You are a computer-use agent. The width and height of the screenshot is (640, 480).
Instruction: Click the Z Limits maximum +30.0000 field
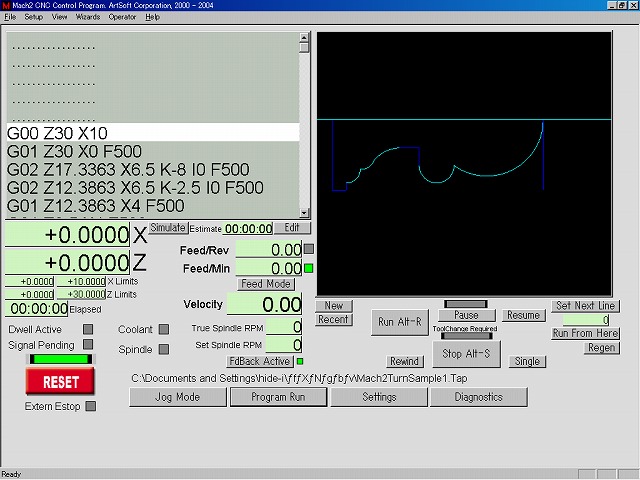tap(81, 294)
